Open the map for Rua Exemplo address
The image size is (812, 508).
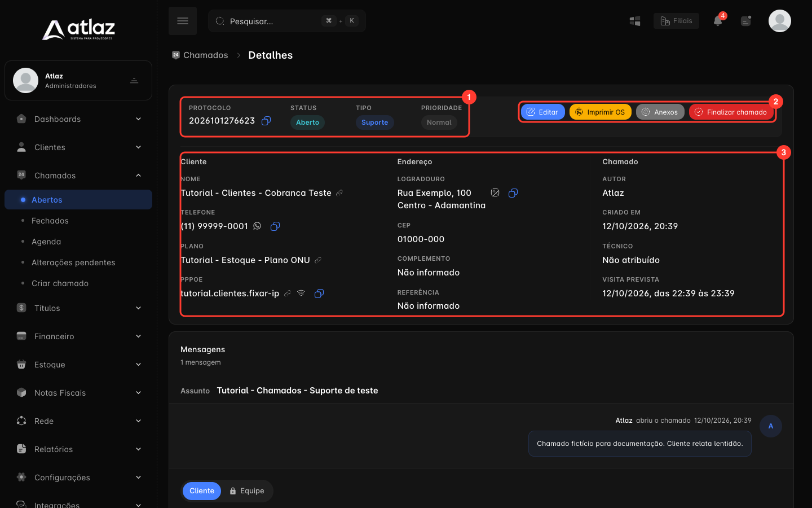[x=495, y=193]
